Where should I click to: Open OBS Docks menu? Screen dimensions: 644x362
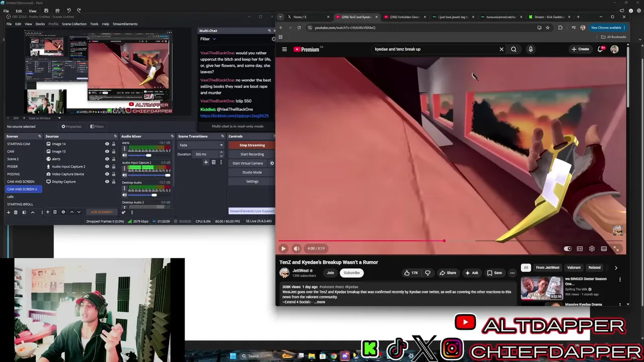click(x=40, y=24)
